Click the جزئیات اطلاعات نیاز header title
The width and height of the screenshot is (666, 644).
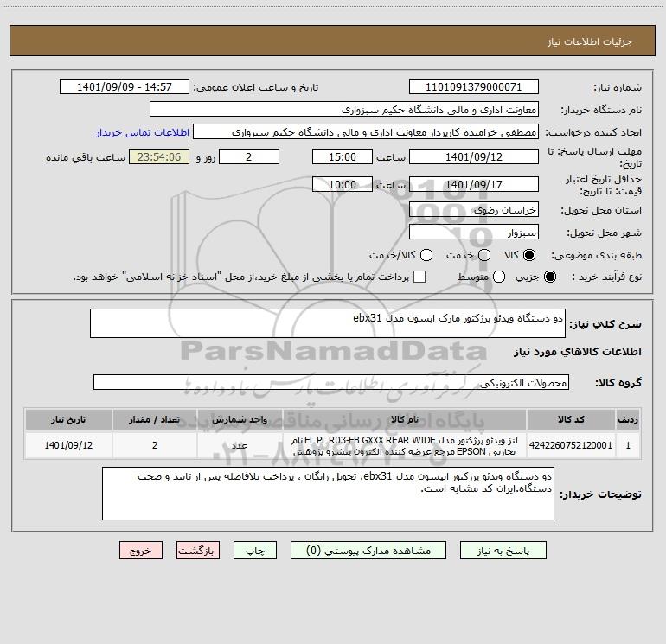point(590,41)
